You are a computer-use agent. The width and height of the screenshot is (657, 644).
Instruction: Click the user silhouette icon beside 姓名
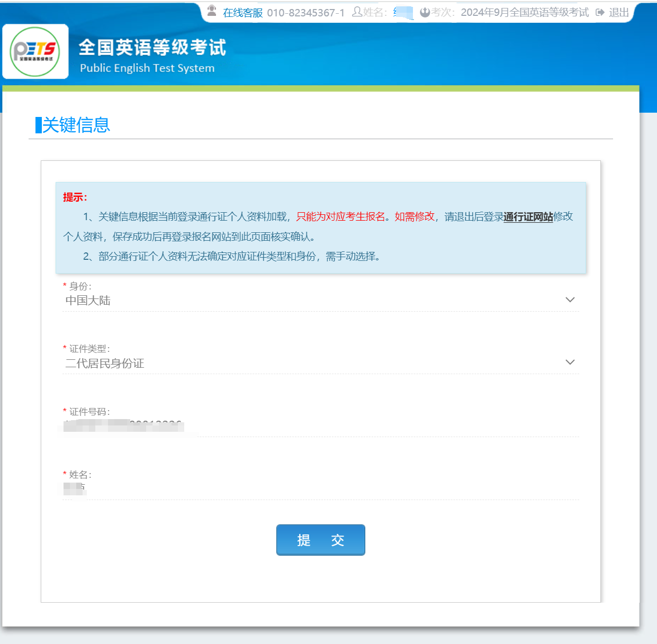tap(357, 12)
